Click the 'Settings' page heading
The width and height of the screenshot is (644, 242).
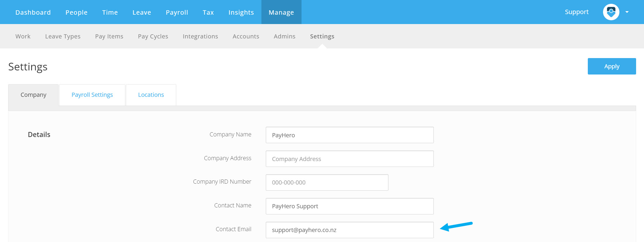click(28, 67)
